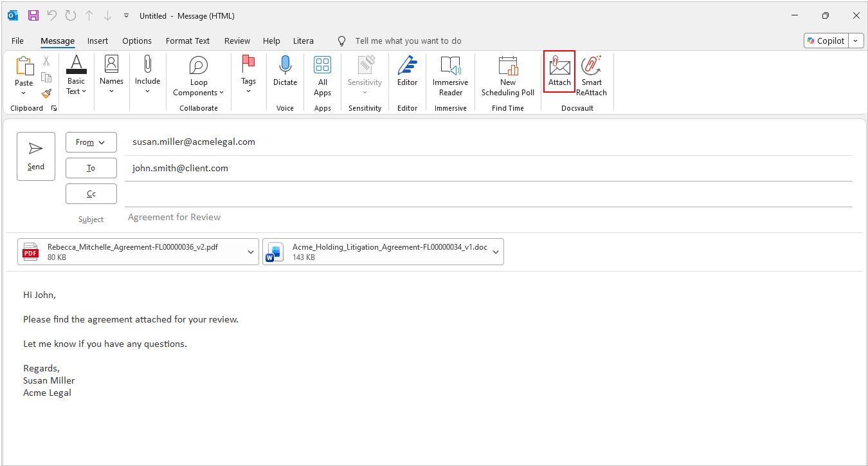Click the Redo icon in title bar
868x466 pixels.
pos(71,15)
